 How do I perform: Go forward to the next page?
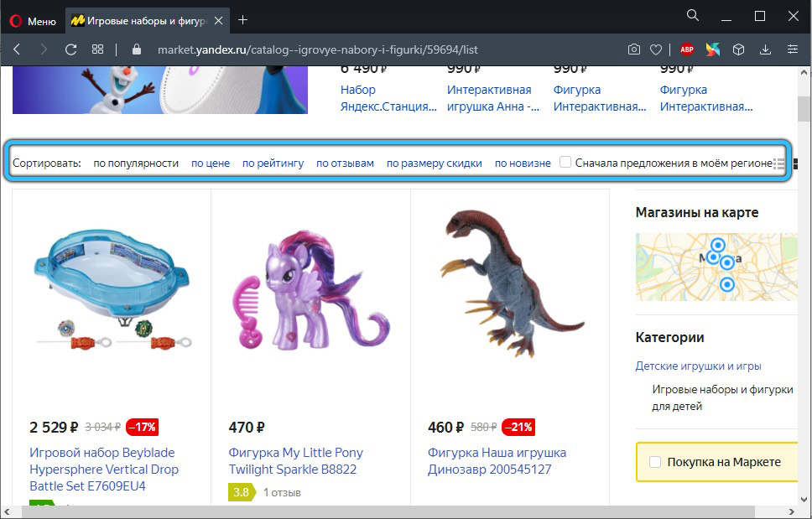tap(44, 49)
